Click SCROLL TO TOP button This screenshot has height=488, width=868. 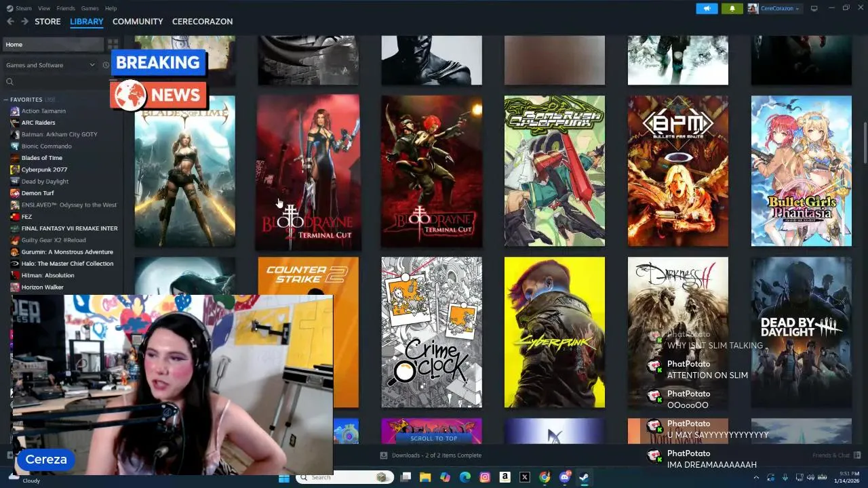(x=434, y=439)
